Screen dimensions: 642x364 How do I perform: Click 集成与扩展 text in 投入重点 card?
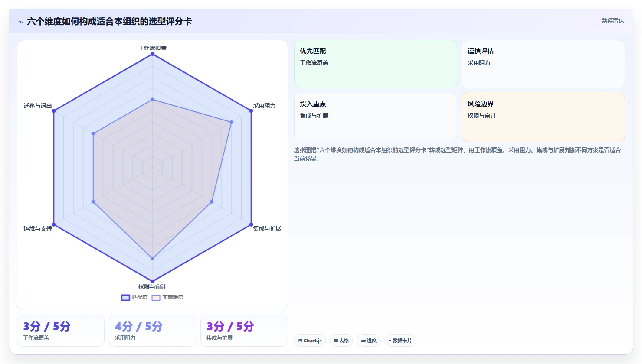314,116
